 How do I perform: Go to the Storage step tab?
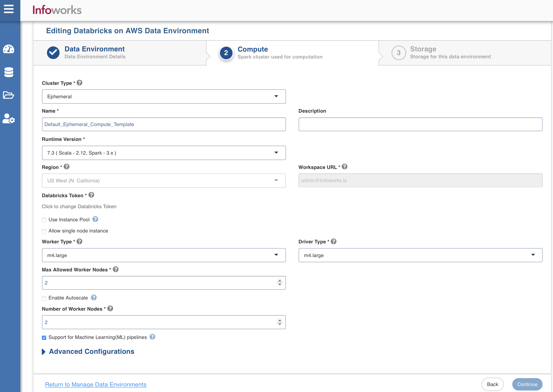[x=465, y=53]
